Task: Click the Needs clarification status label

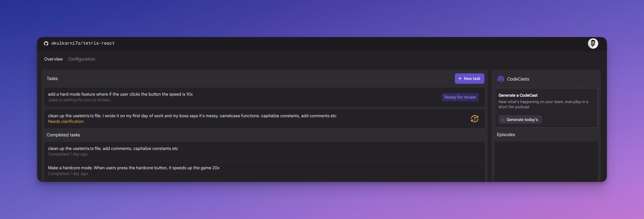Action: tap(66, 121)
